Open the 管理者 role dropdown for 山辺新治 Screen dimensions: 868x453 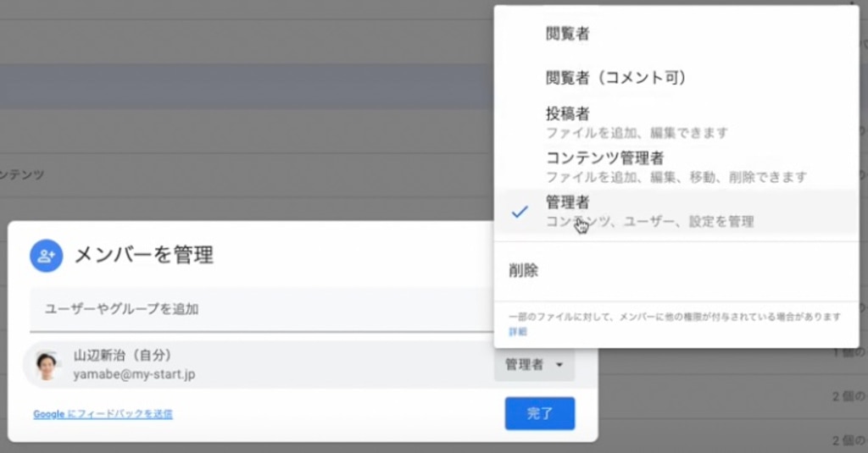point(534,365)
